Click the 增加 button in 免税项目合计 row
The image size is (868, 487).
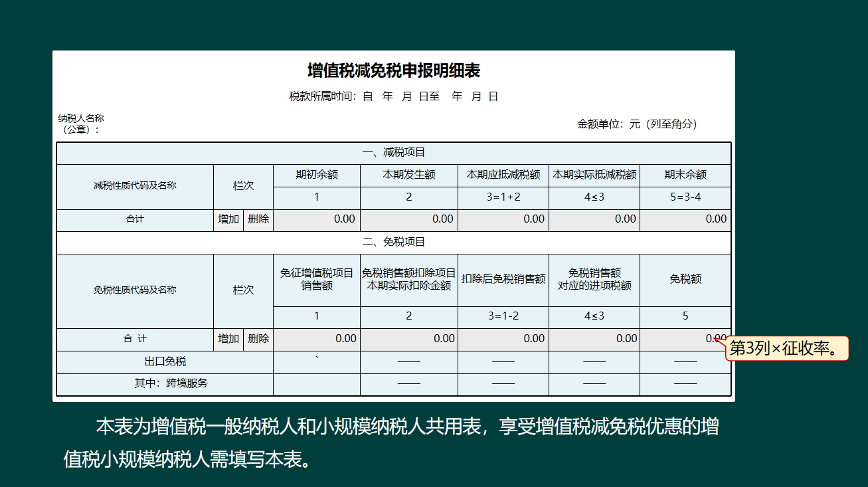[x=228, y=339]
